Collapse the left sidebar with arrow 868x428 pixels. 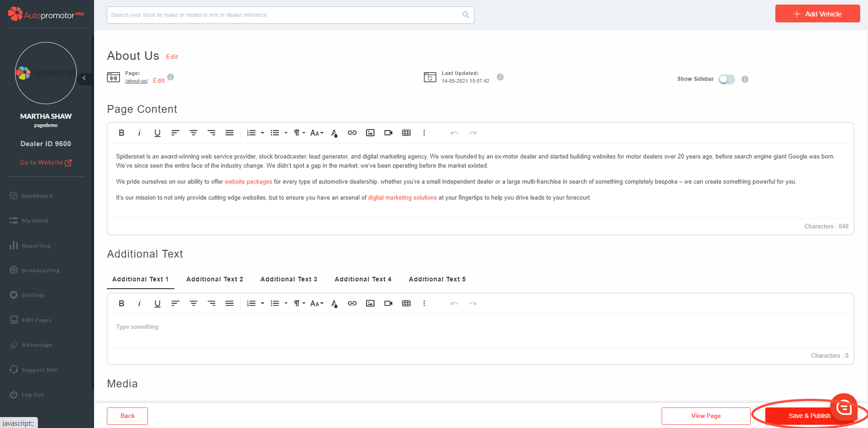(84, 78)
